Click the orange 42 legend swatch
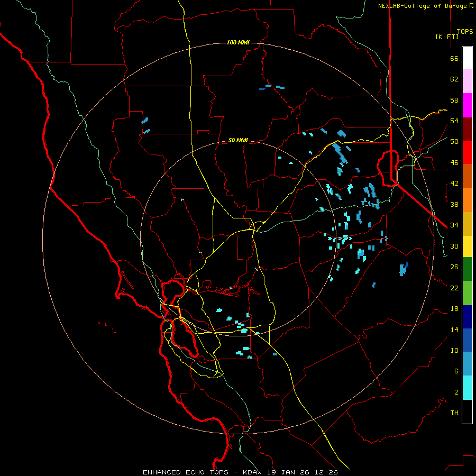The image size is (476, 476). point(467,200)
